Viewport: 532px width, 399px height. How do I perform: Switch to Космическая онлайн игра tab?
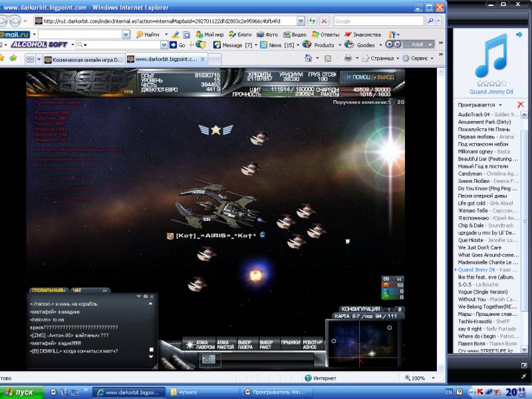click(84, 60)
